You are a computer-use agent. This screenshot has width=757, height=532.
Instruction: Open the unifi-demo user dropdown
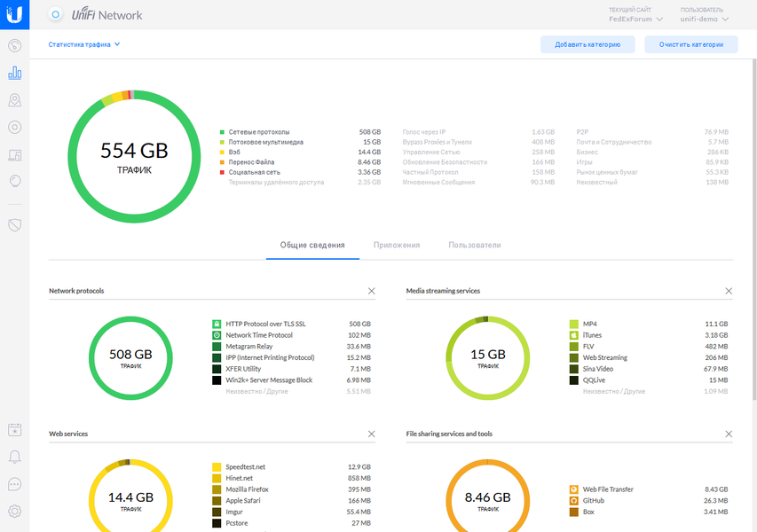point(704,20)
